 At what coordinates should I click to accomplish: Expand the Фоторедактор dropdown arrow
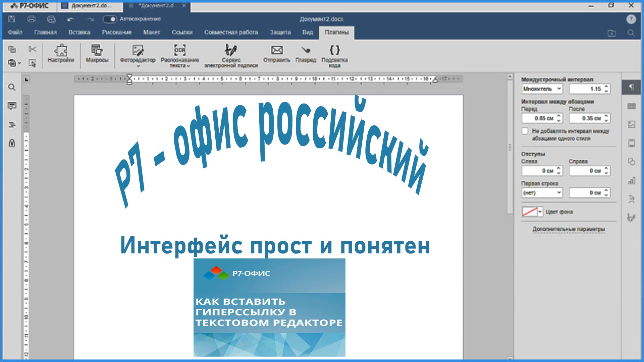click(x=138, y=66)
